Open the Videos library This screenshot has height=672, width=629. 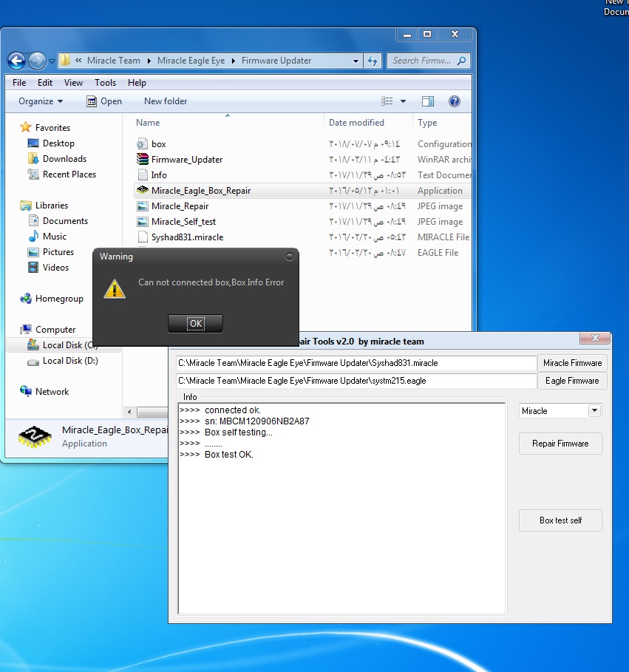point(55,267)
